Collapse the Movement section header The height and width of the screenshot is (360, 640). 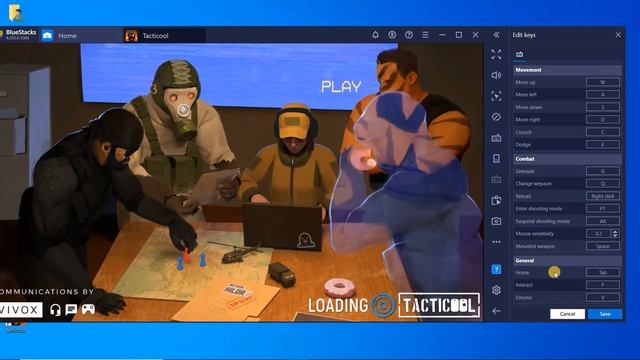click(x=567, y=70)
